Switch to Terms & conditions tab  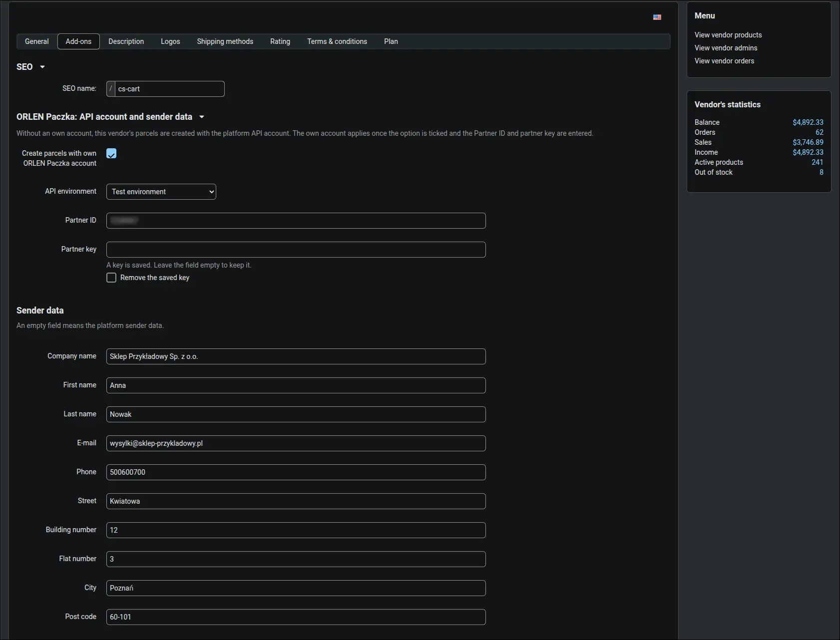(337, 41)
